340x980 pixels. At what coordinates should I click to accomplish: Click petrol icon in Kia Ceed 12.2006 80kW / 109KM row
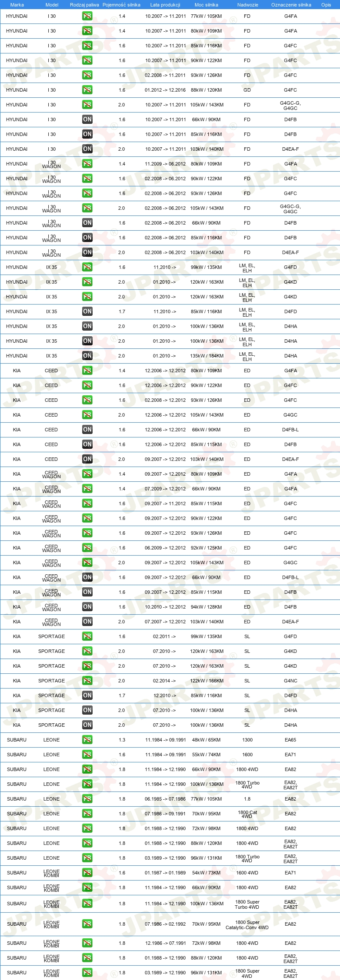click(87, 371)
